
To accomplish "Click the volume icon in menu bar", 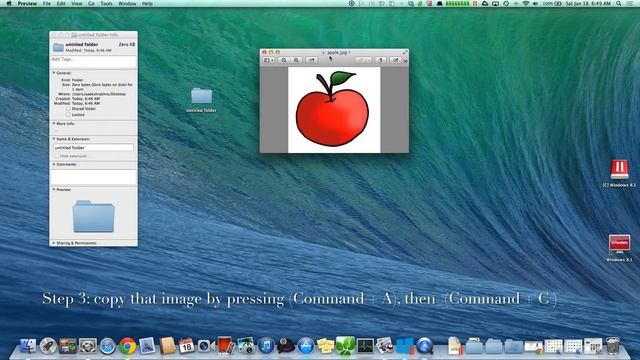I will click(x=535, y=3).
